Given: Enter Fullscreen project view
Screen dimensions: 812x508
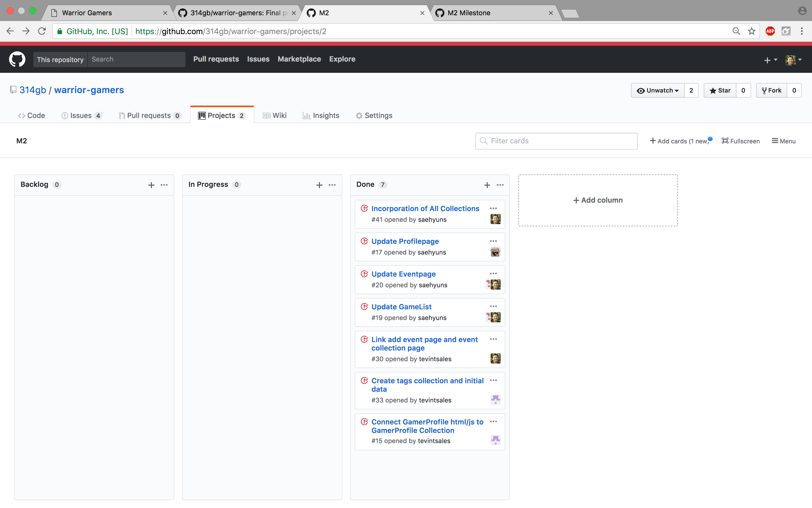Looking at the screenshot, I should pos(741,141).
